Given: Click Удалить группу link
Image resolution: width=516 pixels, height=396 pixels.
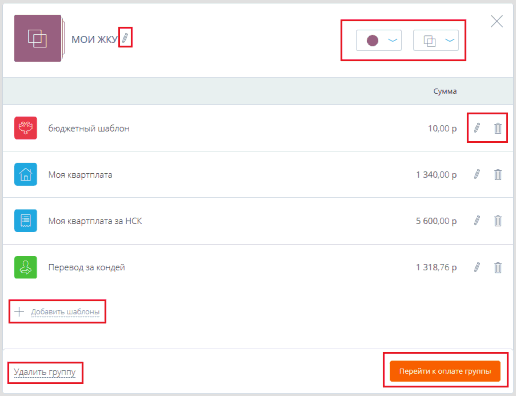Looking at the screenshot, I should click(45, 372).
